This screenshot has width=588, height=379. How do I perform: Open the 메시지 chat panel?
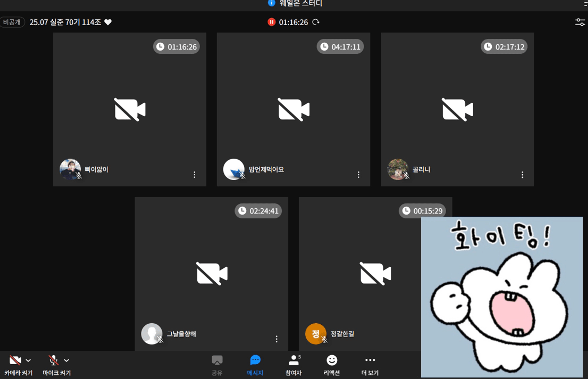(x=255, y=365)
